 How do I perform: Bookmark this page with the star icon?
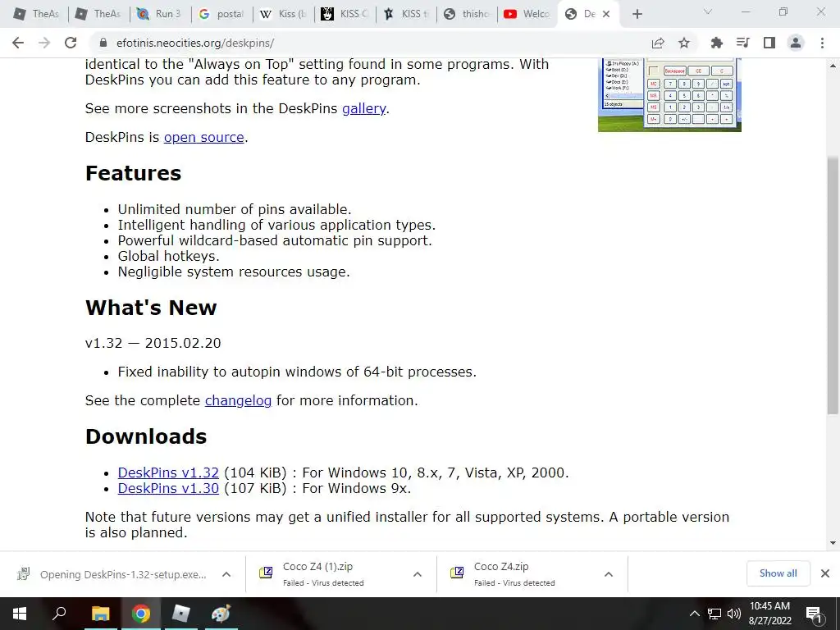[683, 43]
